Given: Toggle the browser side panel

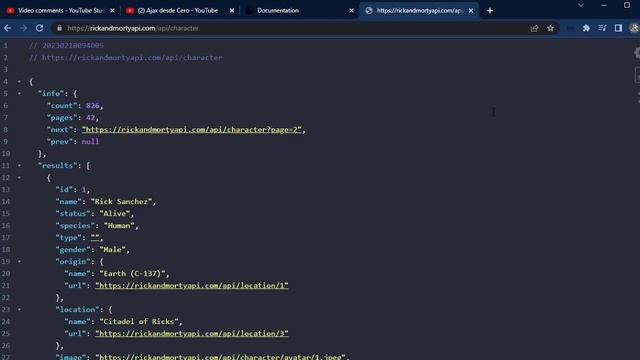Looking at the screenshot, I should (x=618, y=28).
